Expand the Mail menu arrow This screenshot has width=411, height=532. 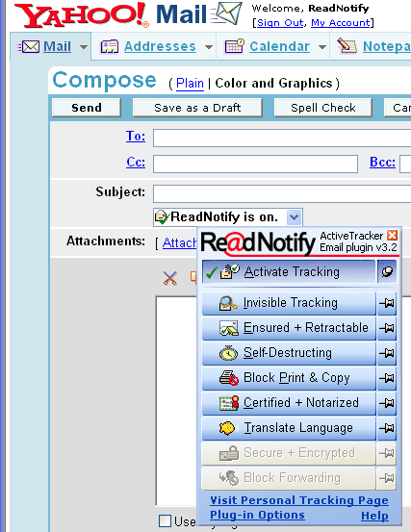tap(84, 47)
